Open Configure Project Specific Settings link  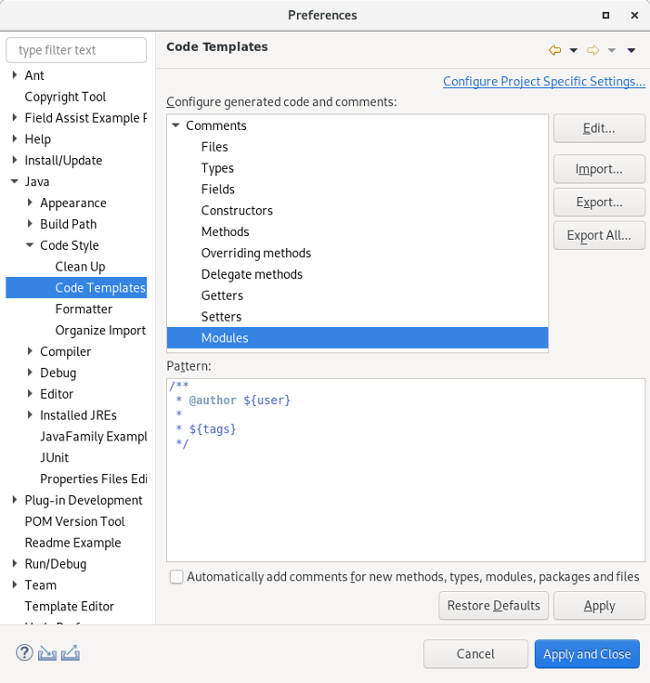pos(543,82)
